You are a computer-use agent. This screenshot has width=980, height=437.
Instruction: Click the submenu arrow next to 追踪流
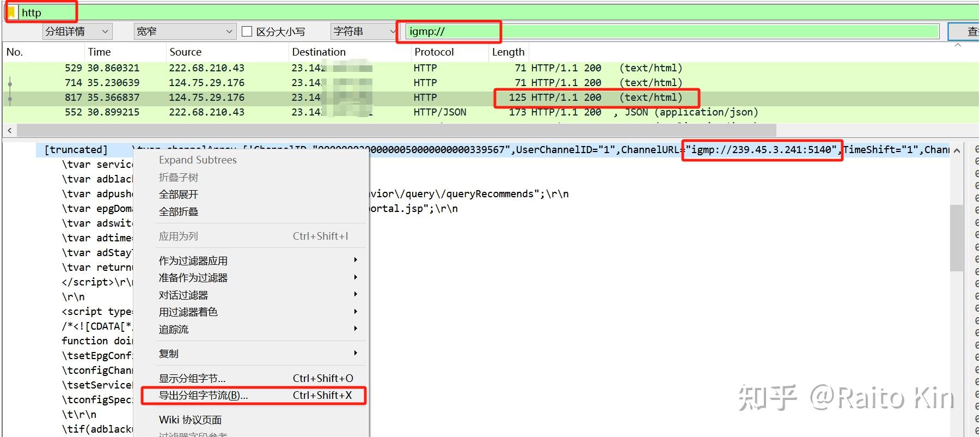coord(356,329)
